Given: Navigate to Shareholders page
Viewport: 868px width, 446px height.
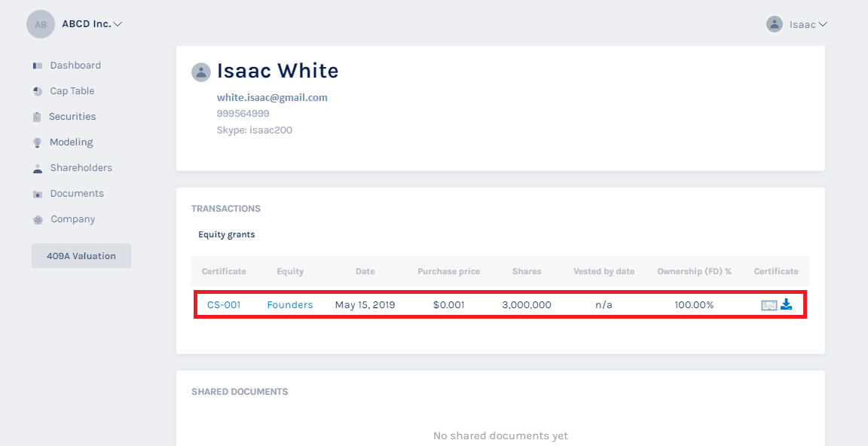Looking at the screenshot, I should point(81,168).
